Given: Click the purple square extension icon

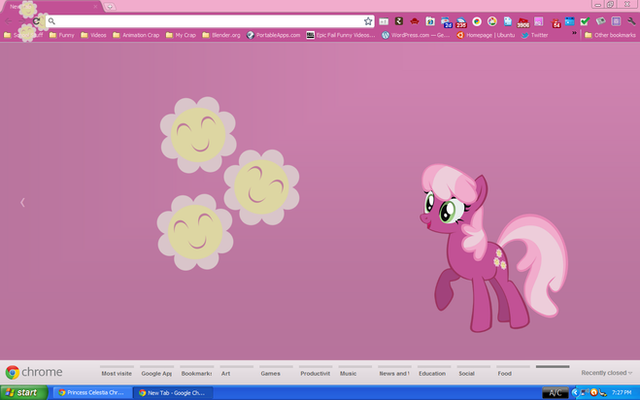Looking at the screenshot, I should pyautogui.click(x=616, y=21).
